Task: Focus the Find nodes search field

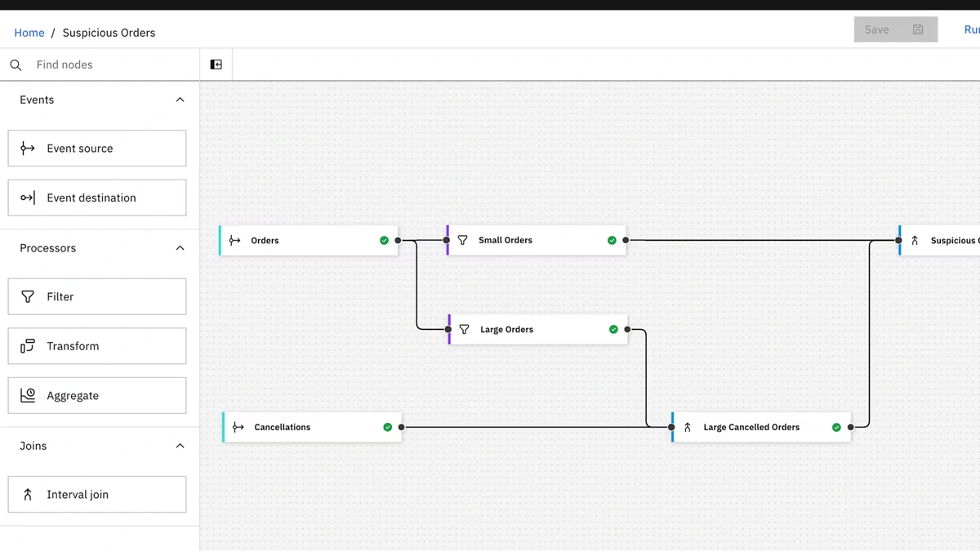Action: tap(110, 64)
